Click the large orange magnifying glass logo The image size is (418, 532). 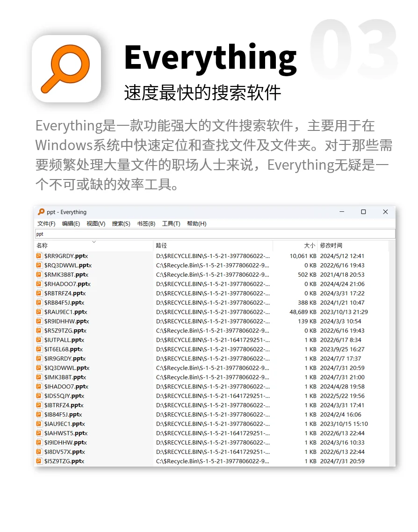pyautogui.click(x=67, y=68)
